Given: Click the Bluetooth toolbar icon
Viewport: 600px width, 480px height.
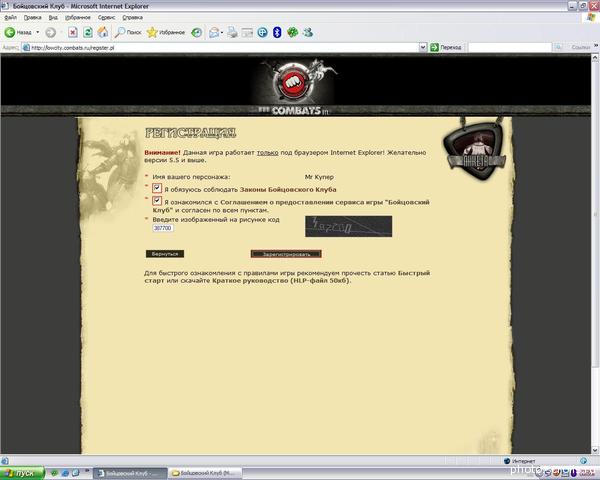Looking at the screenshot, I should coord(277,33).
